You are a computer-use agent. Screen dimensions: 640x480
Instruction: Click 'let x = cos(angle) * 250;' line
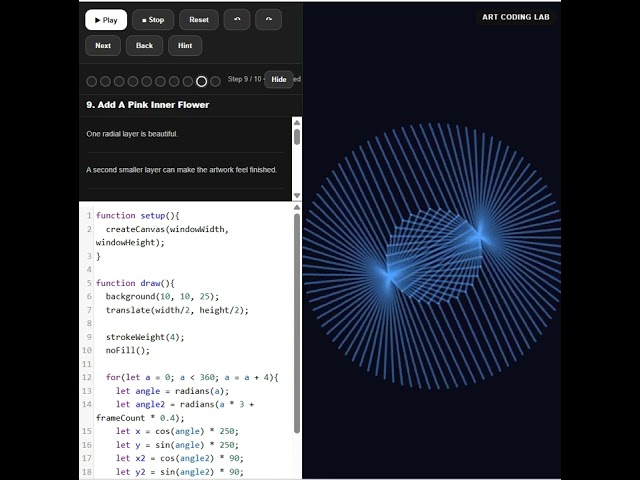pos(177,431)
